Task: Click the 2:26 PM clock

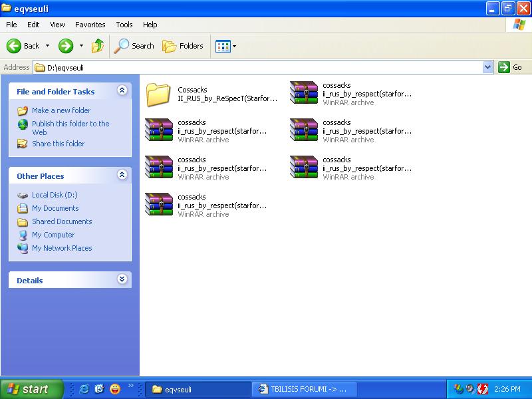Action: pyautogui.click(x=507, y=389)
